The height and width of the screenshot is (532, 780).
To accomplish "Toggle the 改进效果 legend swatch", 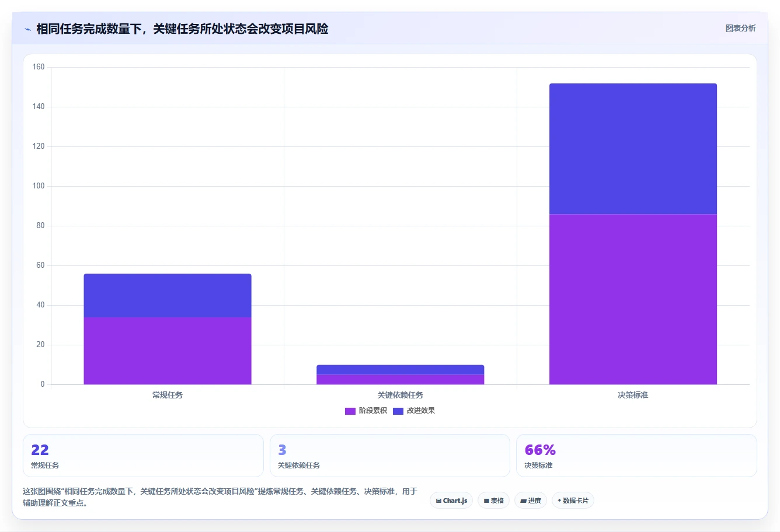I will [x=398, y=411].
